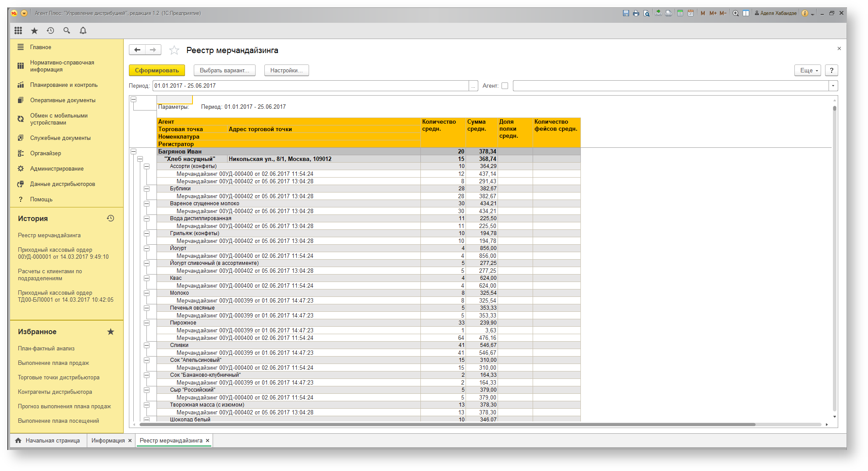This screenshot has height=471, width=868.
Task: Click the search magnifier icon
Action: click(x=67, y=30)
